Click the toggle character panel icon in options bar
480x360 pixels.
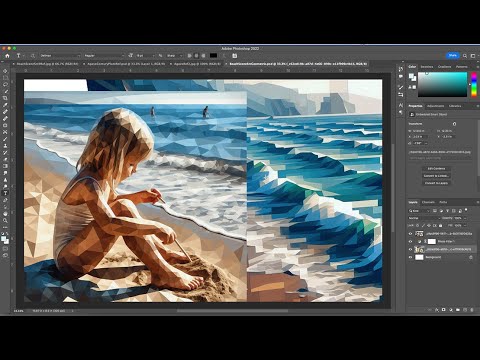(x=235, y=56)
